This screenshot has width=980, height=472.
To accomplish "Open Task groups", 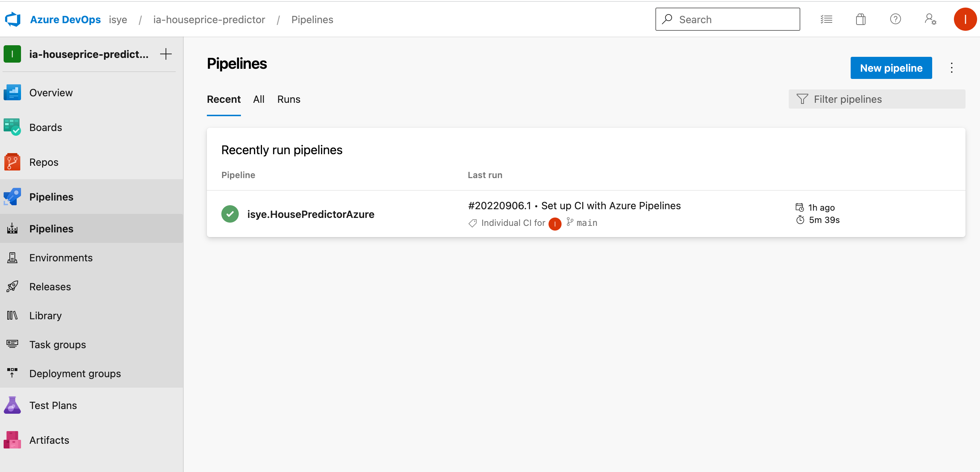I will (x=58, y=344).
